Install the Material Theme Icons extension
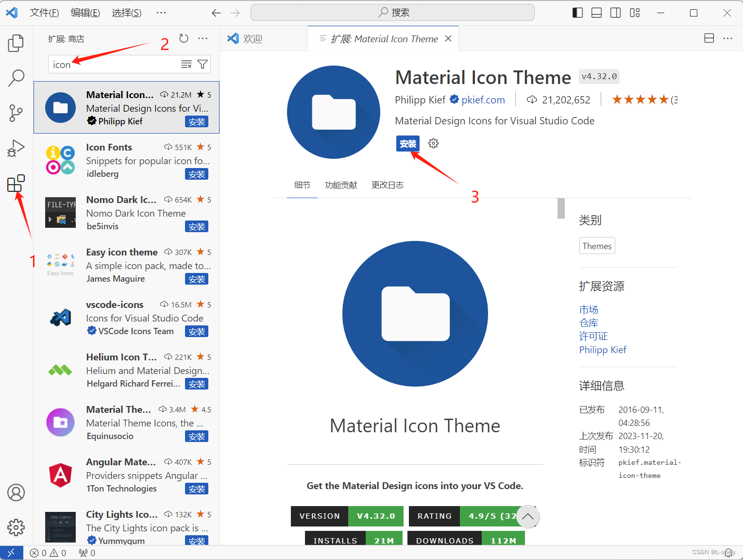 point(197,437)
